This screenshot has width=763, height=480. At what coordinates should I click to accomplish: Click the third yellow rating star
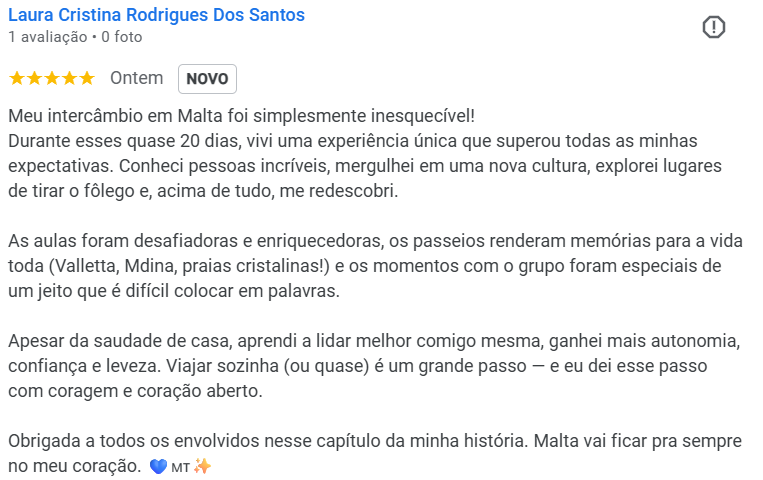(51, 78)
